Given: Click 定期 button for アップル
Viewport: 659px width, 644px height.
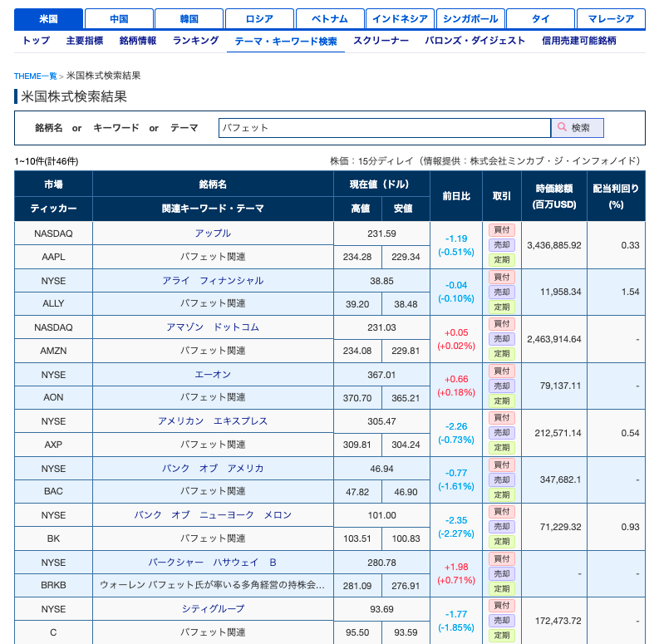Looking at the screenshot, I should [x=502, y=260].
